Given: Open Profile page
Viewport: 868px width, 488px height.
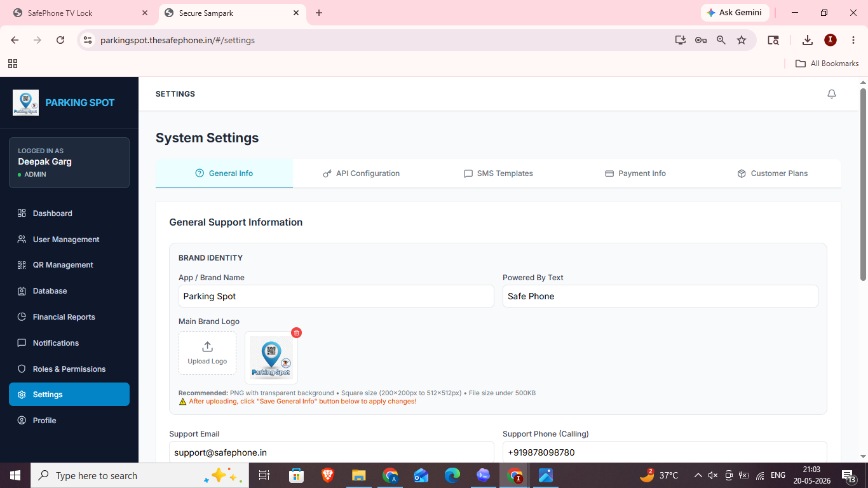Looking at the screenshot, I should [x=69, y=421].
